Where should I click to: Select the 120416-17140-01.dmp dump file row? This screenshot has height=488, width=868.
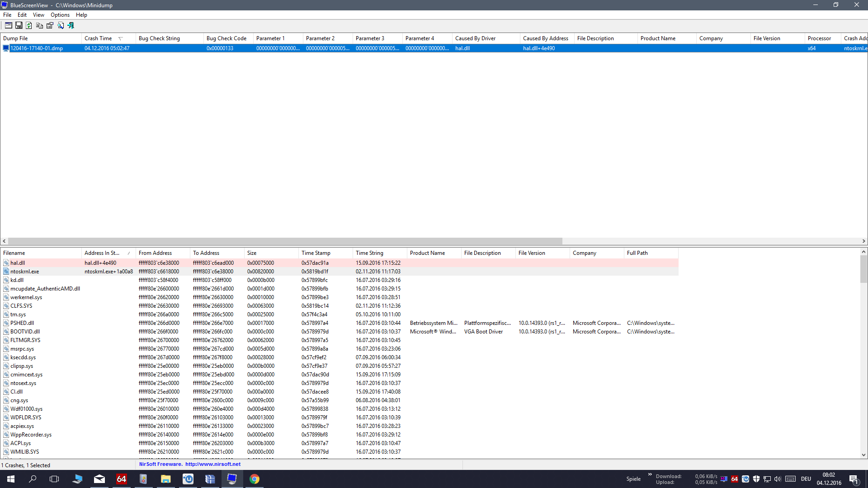click(37, 48)
